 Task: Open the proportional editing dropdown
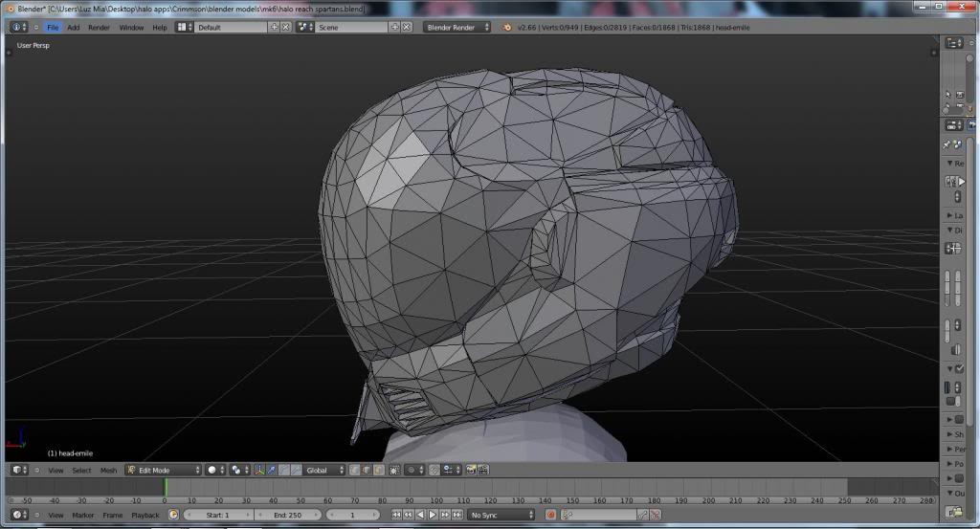[413, 470]
